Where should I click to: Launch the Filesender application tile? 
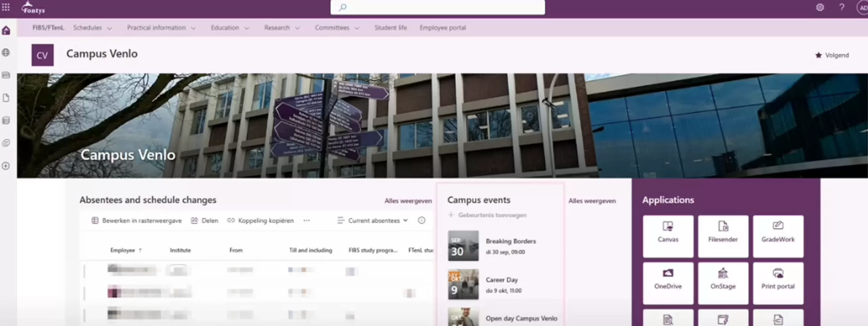pos(723,236)
